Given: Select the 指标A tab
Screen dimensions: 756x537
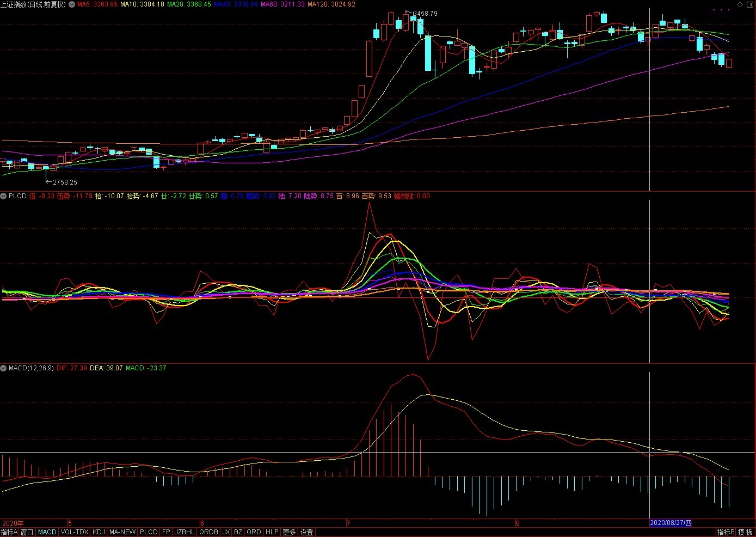Looking at the screenshot, I should point(9,532).
